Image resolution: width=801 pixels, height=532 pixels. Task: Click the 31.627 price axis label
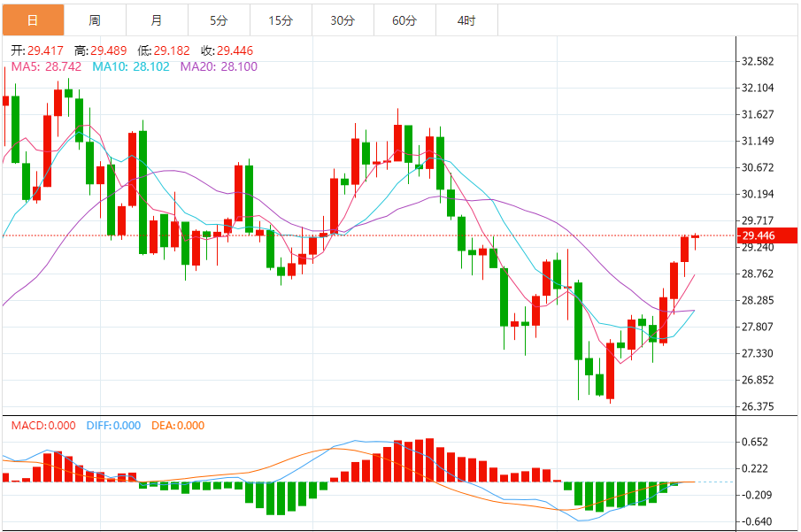758,114
